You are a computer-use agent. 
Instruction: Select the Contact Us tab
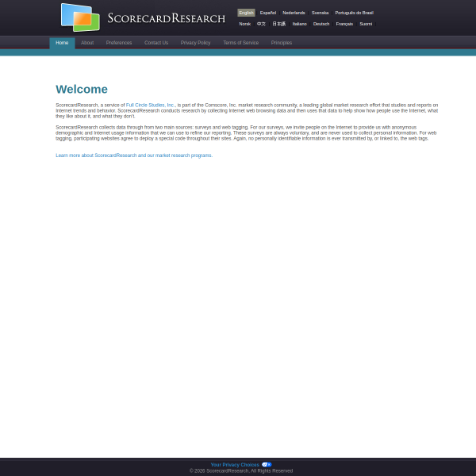tap(156, 43)
